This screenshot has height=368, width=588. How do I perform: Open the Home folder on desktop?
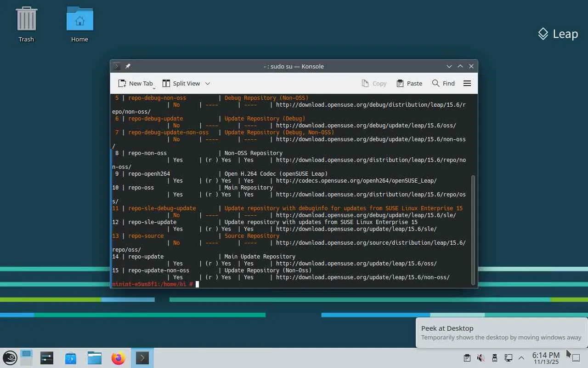point(79,24)
